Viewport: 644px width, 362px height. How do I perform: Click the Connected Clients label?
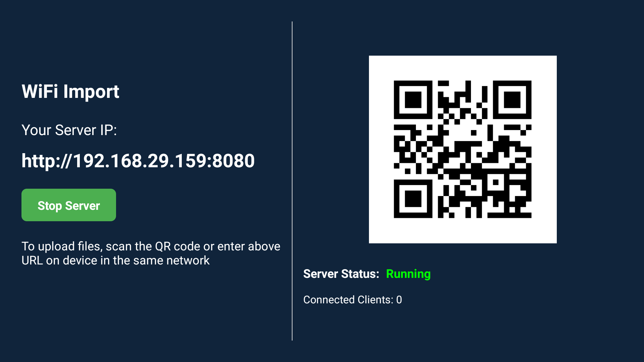pos(348,300)
